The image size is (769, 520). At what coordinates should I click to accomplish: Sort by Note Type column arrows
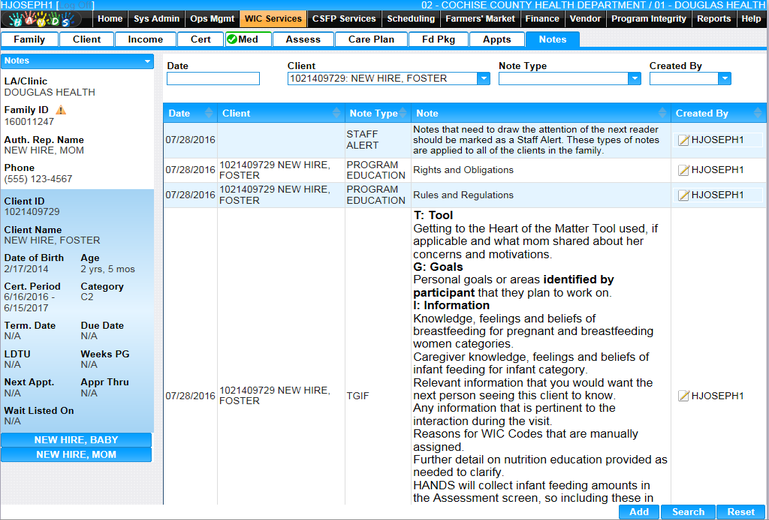click(404, 114)
